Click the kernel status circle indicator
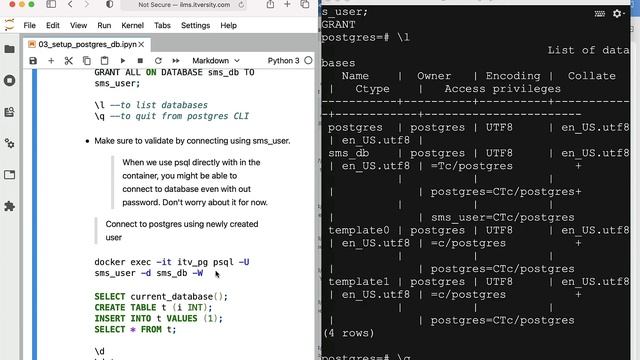The height and width of the screenshot is (360, 640). click(x=308, y=60)
